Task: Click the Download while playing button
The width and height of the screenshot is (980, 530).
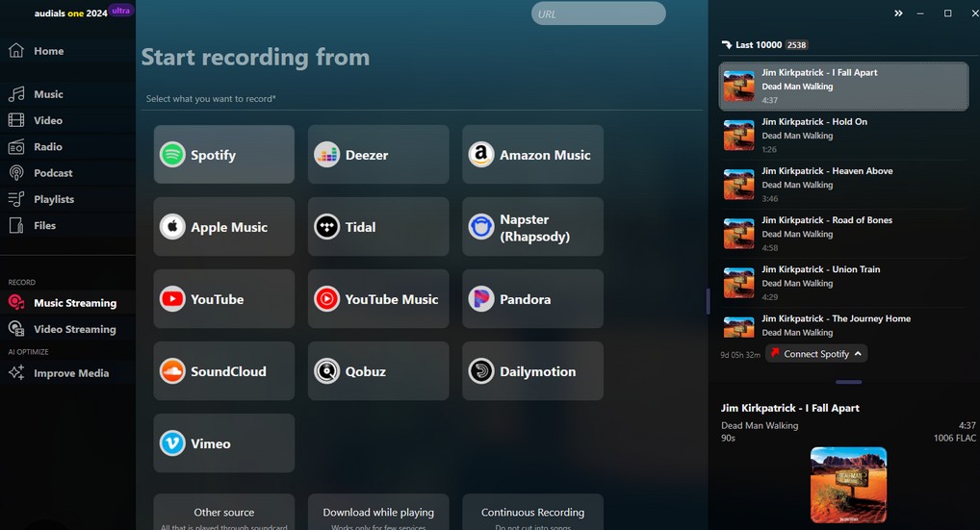Action: click(x=378, y=513)
